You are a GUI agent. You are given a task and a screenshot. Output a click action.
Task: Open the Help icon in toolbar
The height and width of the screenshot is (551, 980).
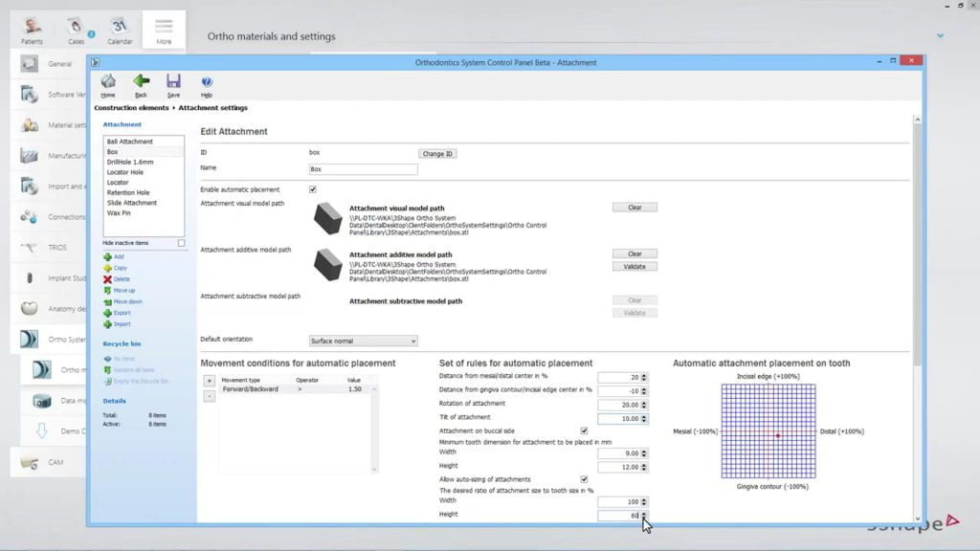tap(207, 82)
